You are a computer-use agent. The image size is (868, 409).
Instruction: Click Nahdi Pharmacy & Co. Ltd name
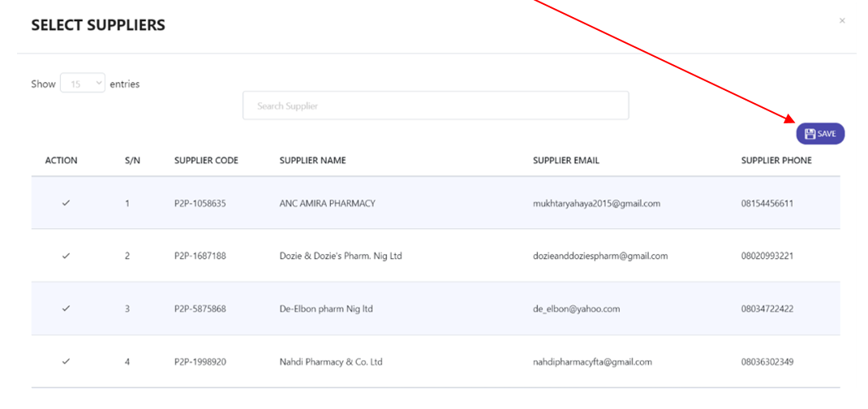click(331, 362)
